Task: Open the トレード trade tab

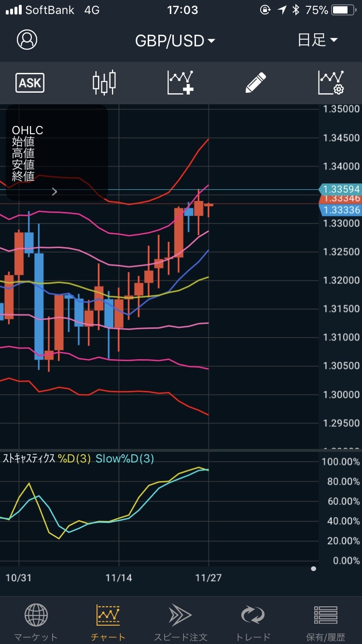Action: coord(253,622)
